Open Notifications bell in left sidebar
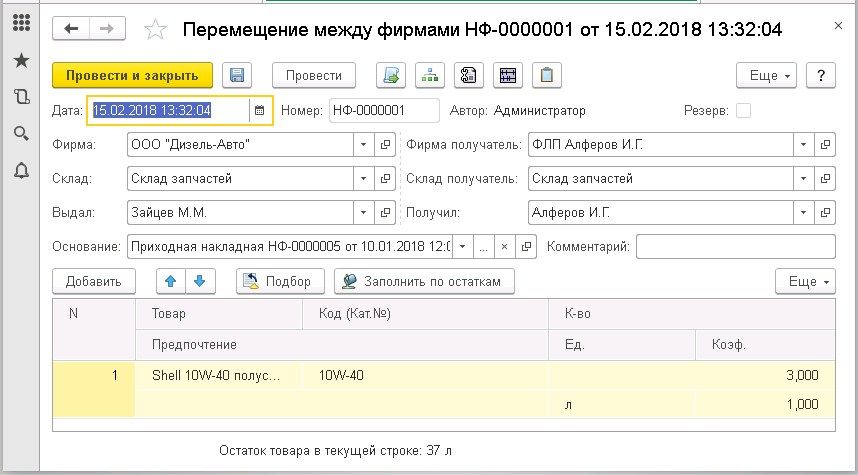The image size is (858, 475). point(21,171)
